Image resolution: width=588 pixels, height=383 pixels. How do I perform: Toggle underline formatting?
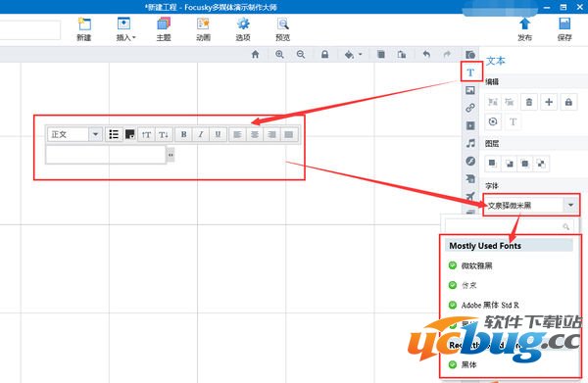point(218,134)
